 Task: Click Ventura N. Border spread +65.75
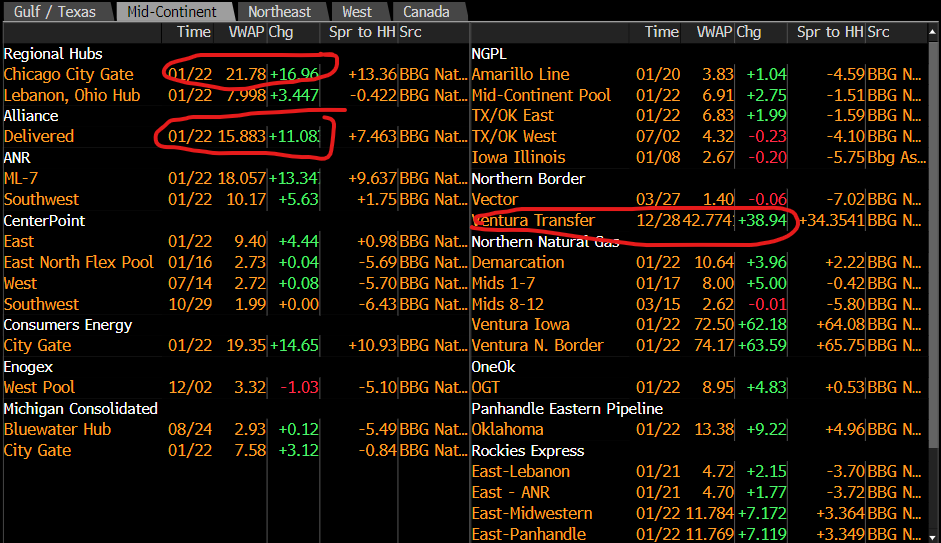(x=840, y=346)
